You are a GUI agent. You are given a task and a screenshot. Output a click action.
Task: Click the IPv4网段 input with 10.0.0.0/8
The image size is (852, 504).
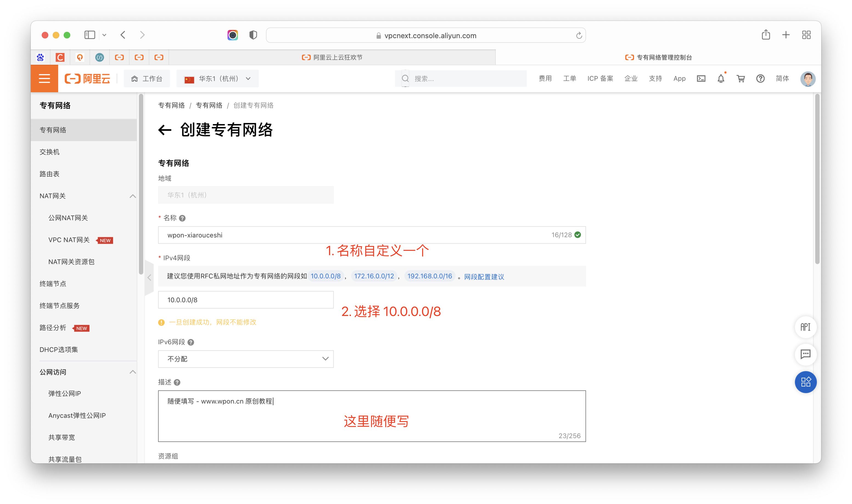click(245, 299)
